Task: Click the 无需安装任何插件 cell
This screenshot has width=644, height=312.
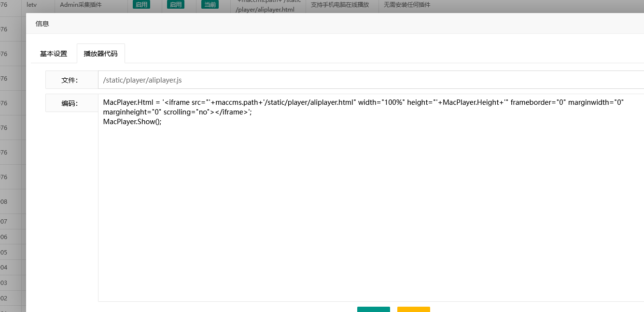Action: point(406,5)
